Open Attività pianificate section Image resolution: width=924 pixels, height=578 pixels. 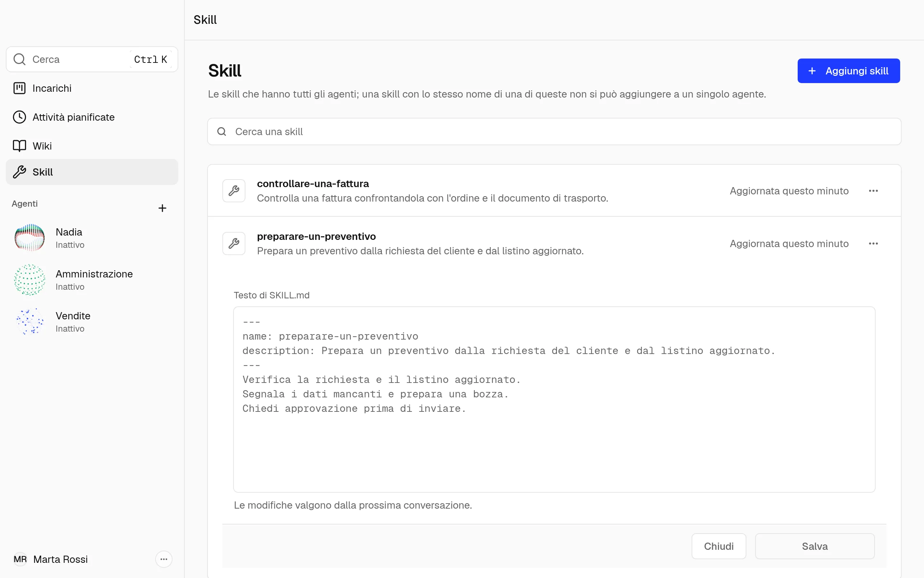pyautogui.click(x=92, y=117)
